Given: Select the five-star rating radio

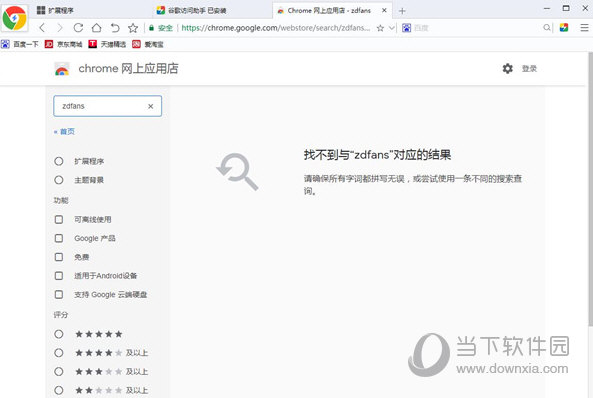Looking at the screenshot, I should [59, 334].
